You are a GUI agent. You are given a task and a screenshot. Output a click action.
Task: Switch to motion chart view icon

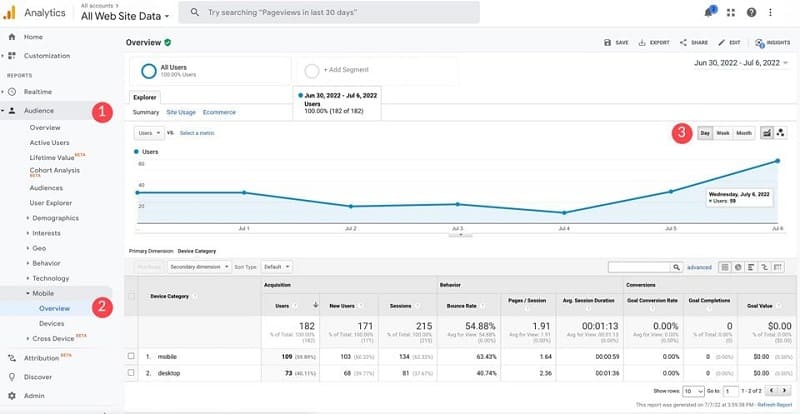[781, 133]
